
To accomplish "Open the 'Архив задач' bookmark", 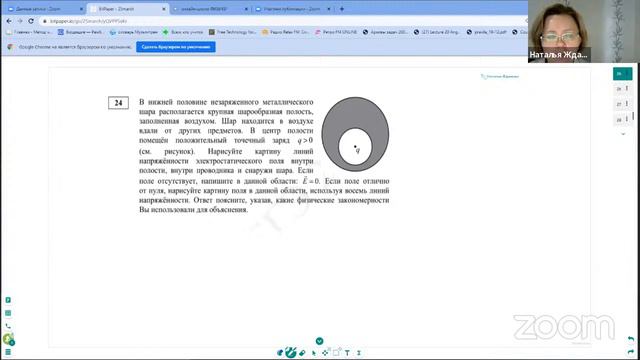I will click(385, 32).
